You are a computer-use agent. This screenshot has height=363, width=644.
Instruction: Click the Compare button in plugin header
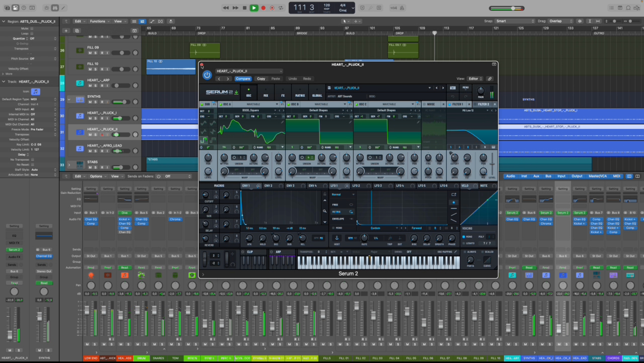tap(243, 79)
